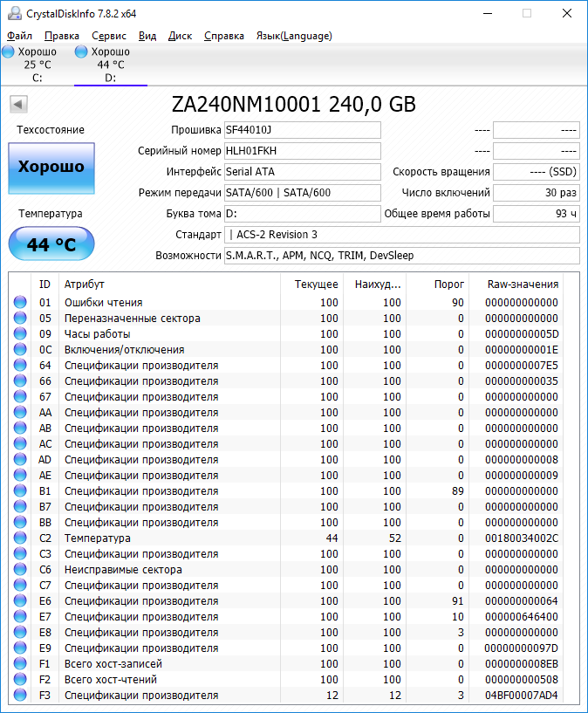Click status circle for attribute AD
588x713 pixels.
[20, 459]
